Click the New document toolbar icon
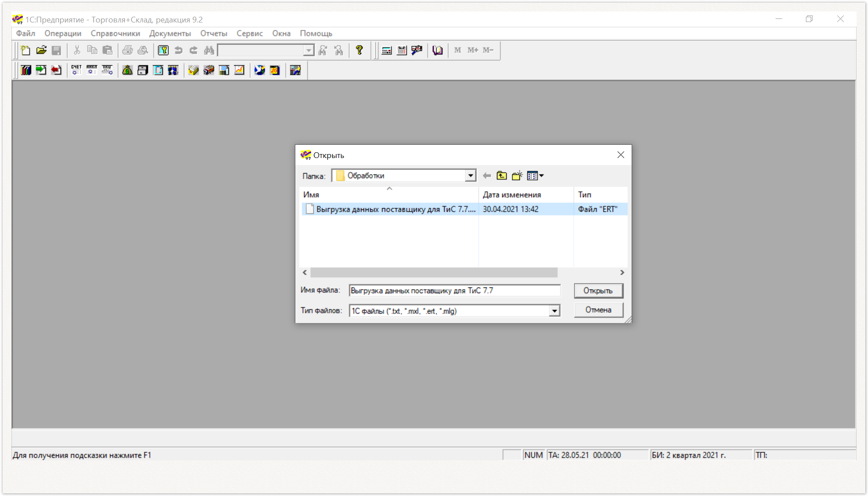 (x=26, y=50)
